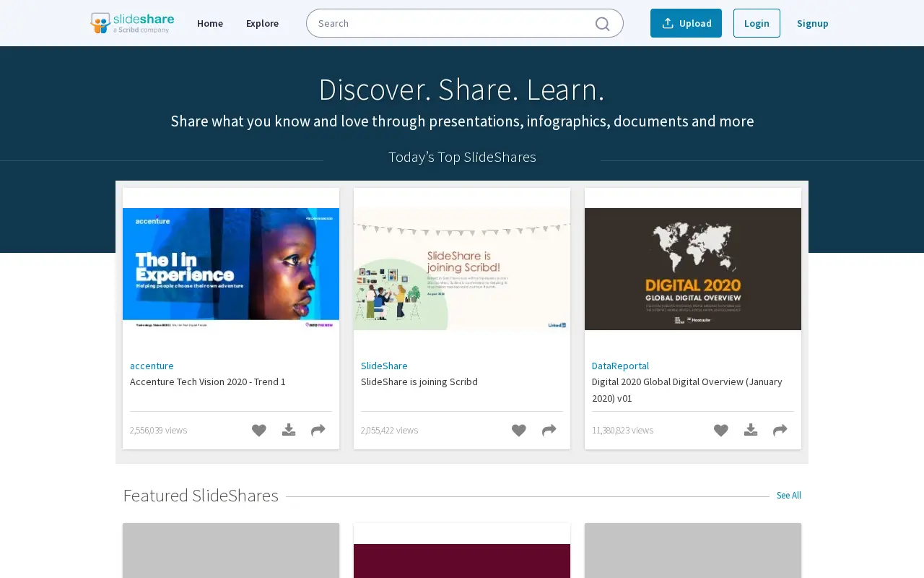Click the SlideShare logo
Image resolution: width=924 pixels, height=578 pixels.
point(132,23)
